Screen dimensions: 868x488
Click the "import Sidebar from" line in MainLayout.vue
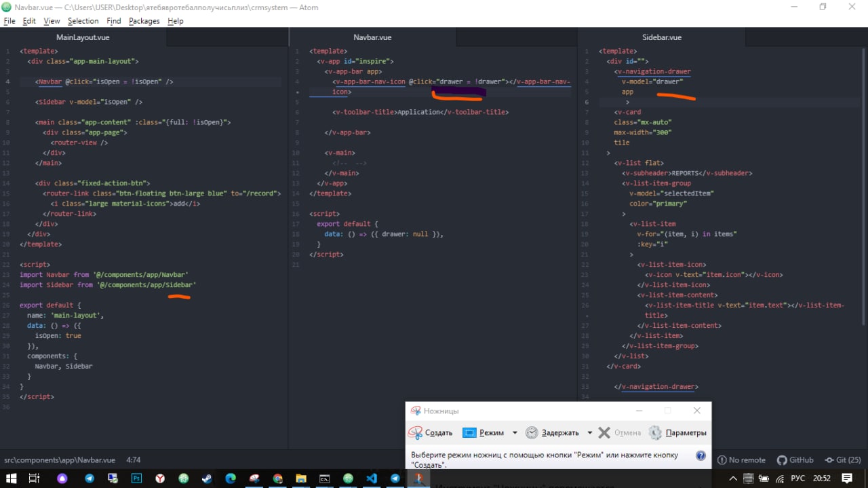[x=108, y=285]
